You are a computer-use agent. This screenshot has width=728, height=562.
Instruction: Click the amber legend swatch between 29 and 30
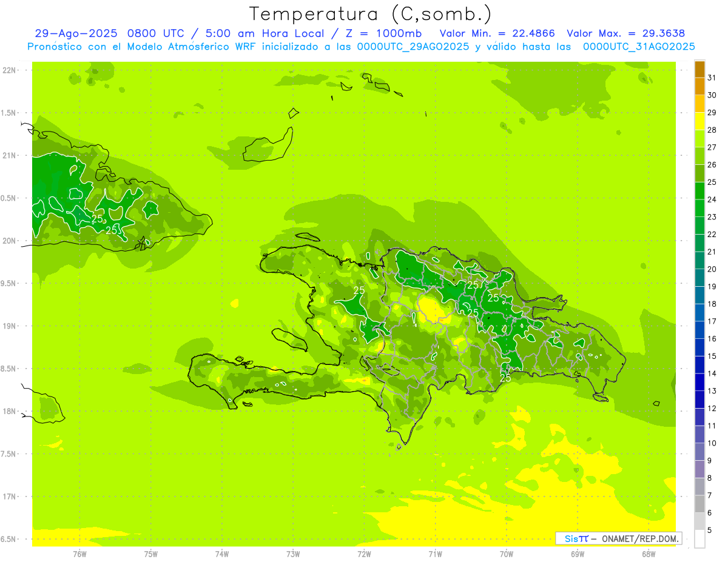(699, 104)
